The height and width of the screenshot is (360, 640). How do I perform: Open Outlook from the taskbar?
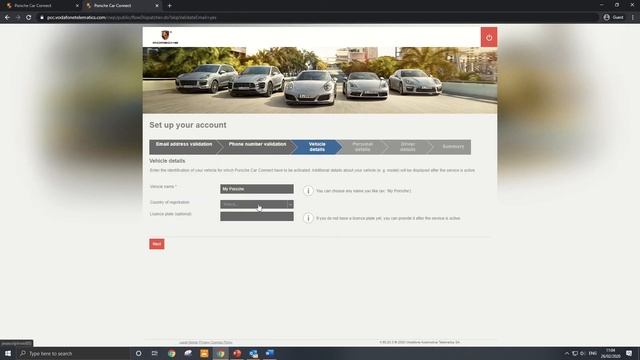[x=253, y=353]
